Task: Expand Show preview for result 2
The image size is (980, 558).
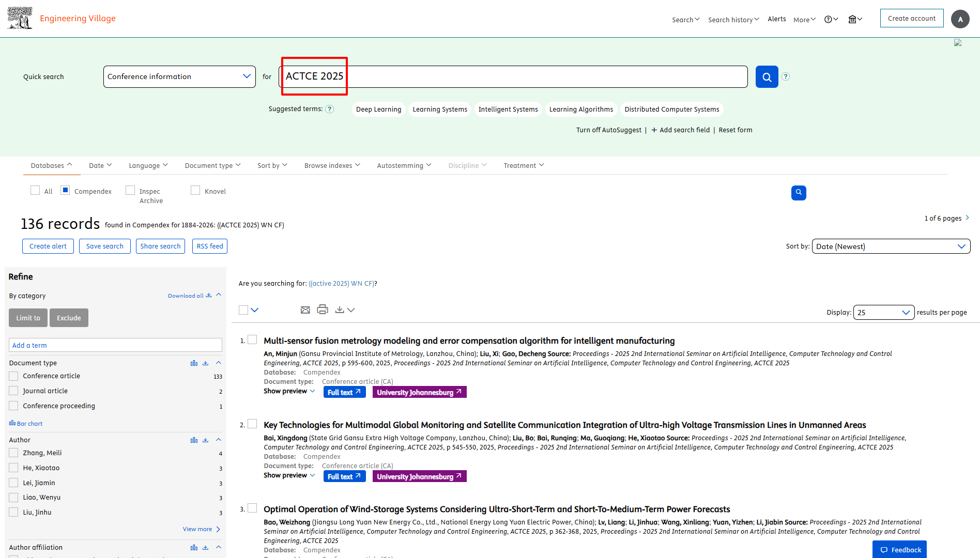Action: pyautogui.click(x=289, y=475)
